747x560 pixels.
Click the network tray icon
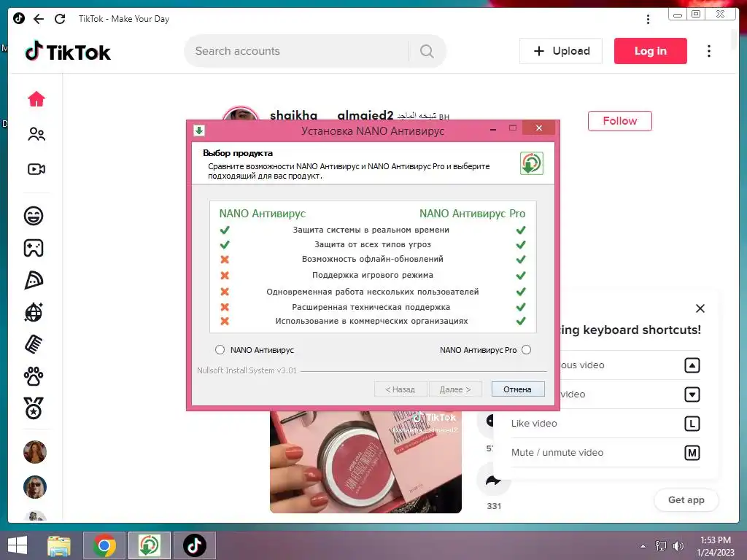click(661, 545)
